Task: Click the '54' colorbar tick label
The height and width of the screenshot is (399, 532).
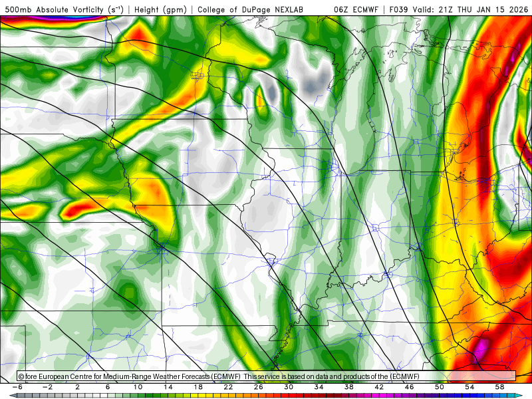Action: point(469,387)
